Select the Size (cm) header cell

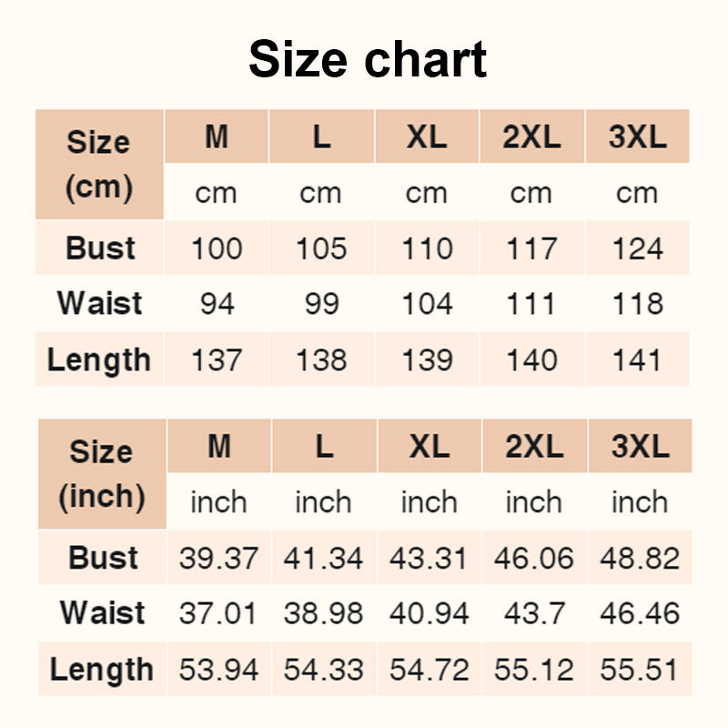(x=99, y=165)
